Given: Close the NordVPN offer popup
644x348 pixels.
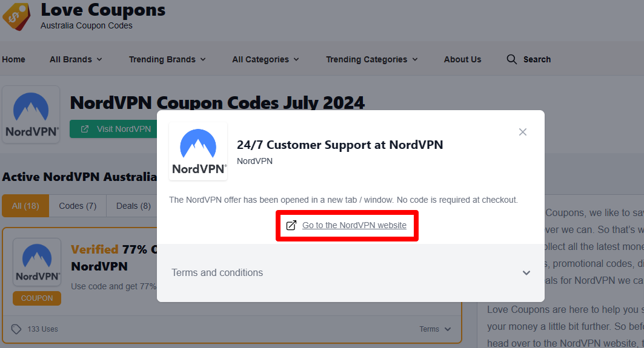Looking at the screenshot, I should [523, 132].
